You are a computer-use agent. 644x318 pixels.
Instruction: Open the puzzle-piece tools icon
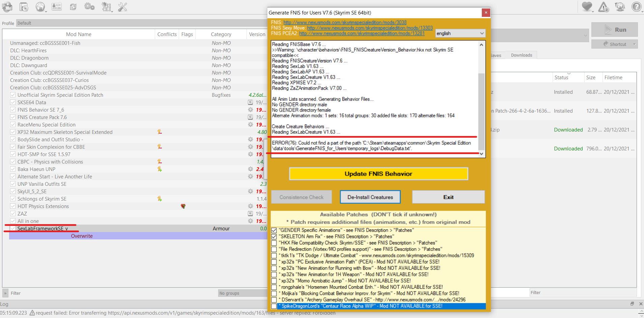[x=107, y=7]
